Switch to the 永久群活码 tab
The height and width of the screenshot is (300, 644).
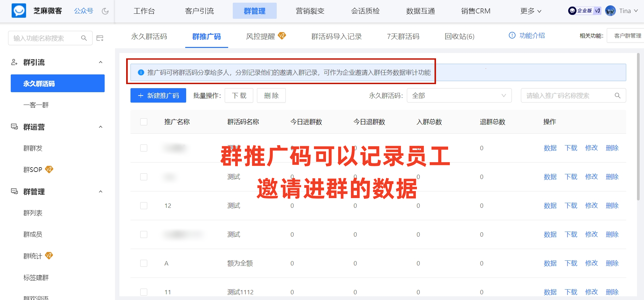149,36
